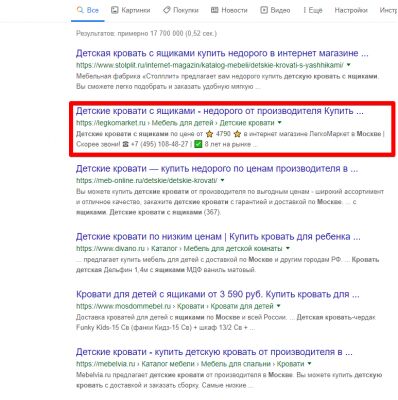Viewport: 398px width, 400px height.
Task: Select the 'Все' search tab
Action: pyautogui.click(x=88, y=10)
